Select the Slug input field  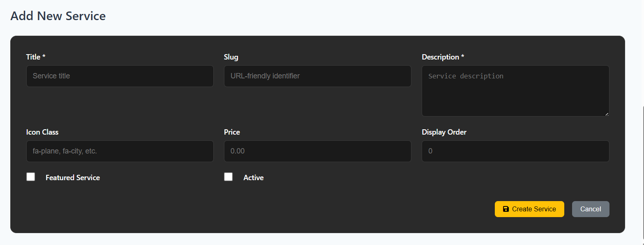pos(317,76)
